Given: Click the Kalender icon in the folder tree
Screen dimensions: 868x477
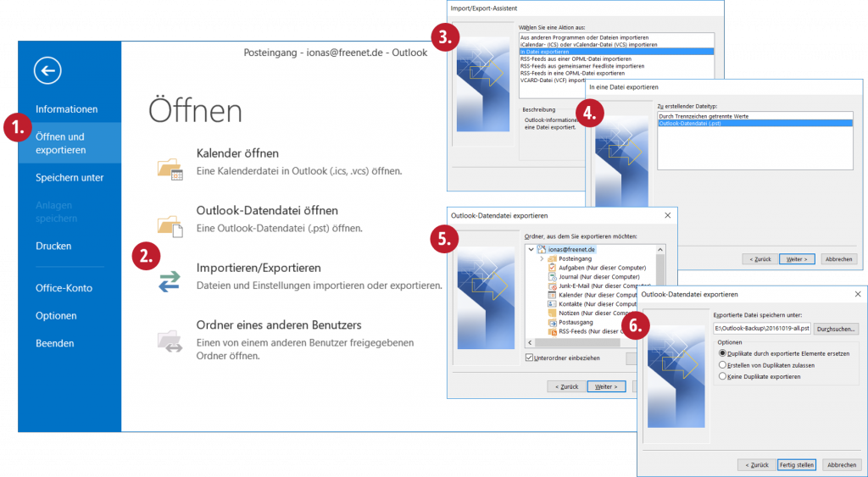Looking at the screenshot, I should (x=552, y=295).
